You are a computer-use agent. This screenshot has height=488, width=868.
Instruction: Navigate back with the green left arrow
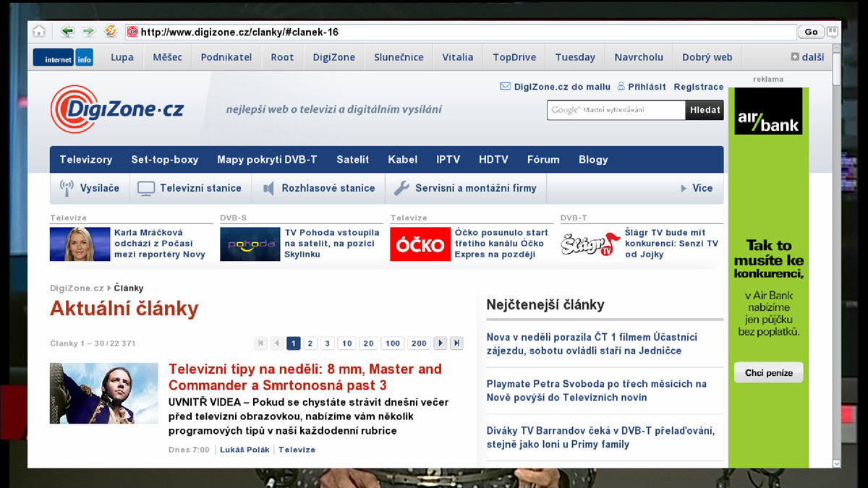(x=67, y=31)
